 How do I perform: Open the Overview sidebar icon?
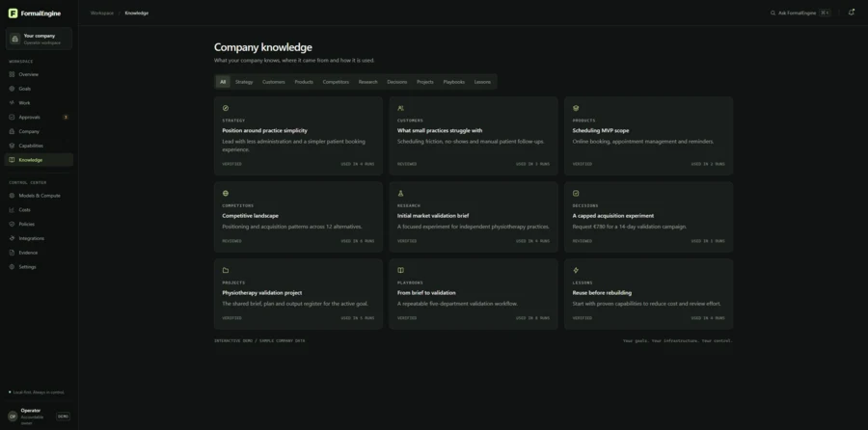[x=12, y=74]
